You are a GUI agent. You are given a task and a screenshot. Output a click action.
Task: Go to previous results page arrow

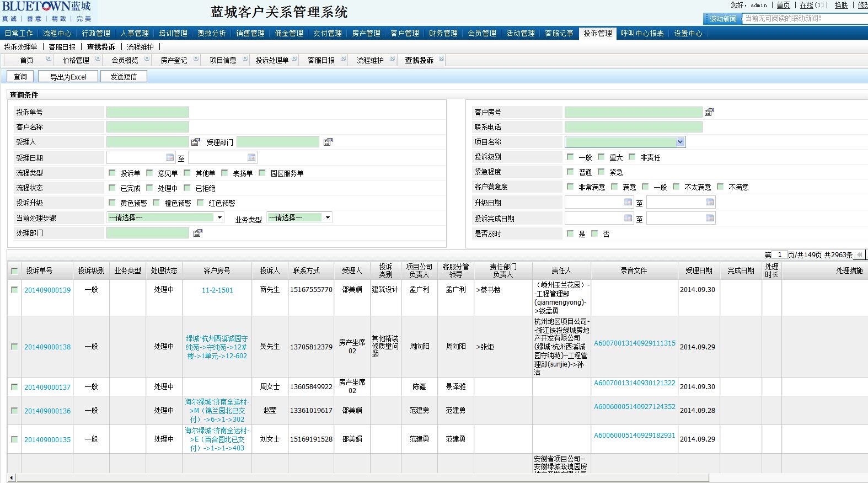coord(859,255)
